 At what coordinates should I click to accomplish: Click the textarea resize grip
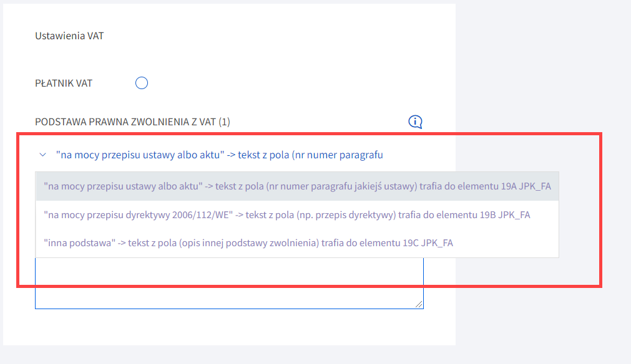(419, 305)
